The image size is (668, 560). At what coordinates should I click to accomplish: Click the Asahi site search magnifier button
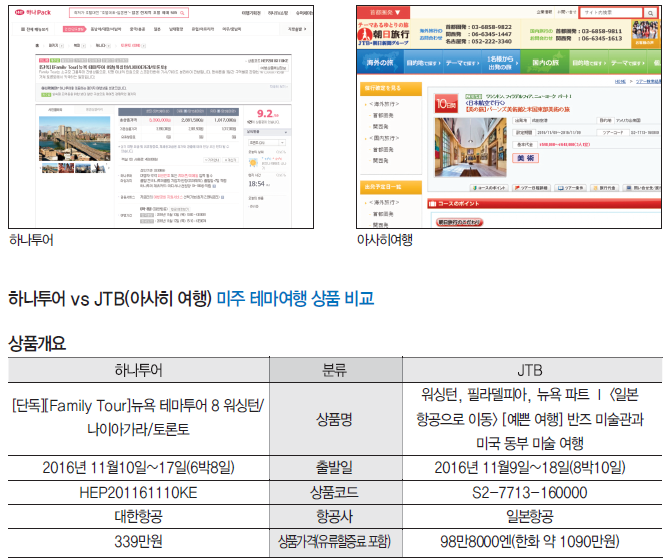pyautogui.click(x=650, y=13)
